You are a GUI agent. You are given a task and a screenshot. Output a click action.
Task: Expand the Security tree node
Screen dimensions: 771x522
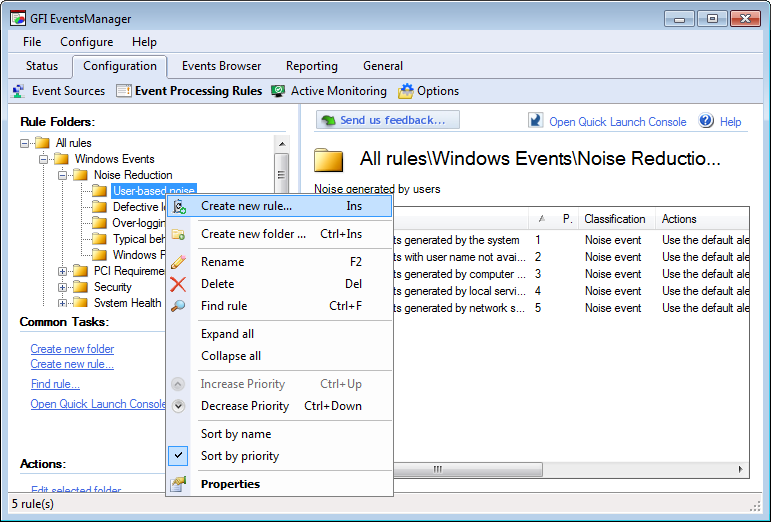pos(62,287)
